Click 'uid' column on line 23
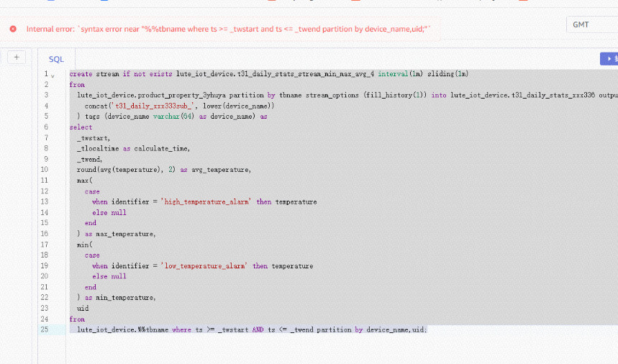Viewport: 618px width, 364px height. (83, 308)
